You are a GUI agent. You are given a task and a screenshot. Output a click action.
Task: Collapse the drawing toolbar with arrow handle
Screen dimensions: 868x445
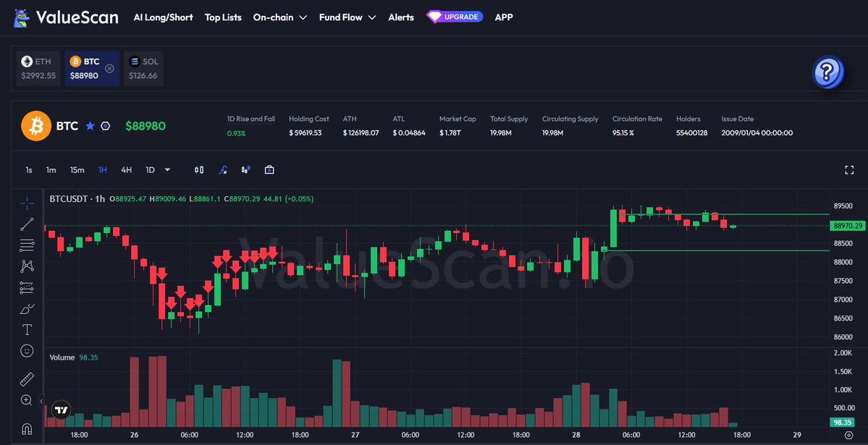click(x=41, y=401)
